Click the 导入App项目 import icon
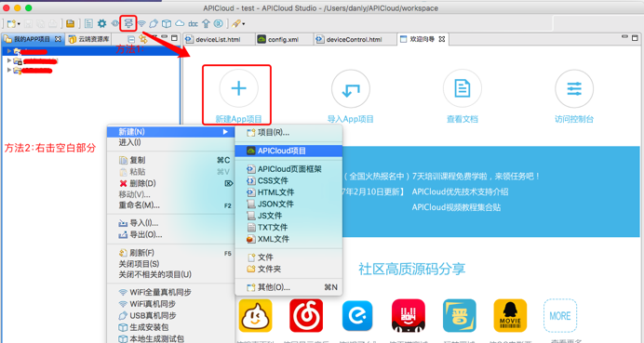Image resolution: width=644 pixels, height=343 pixels. pos(350,89)
